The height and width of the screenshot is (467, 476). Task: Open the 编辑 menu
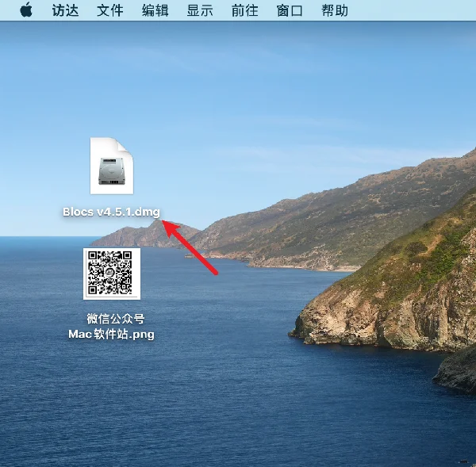click(155, 10)
